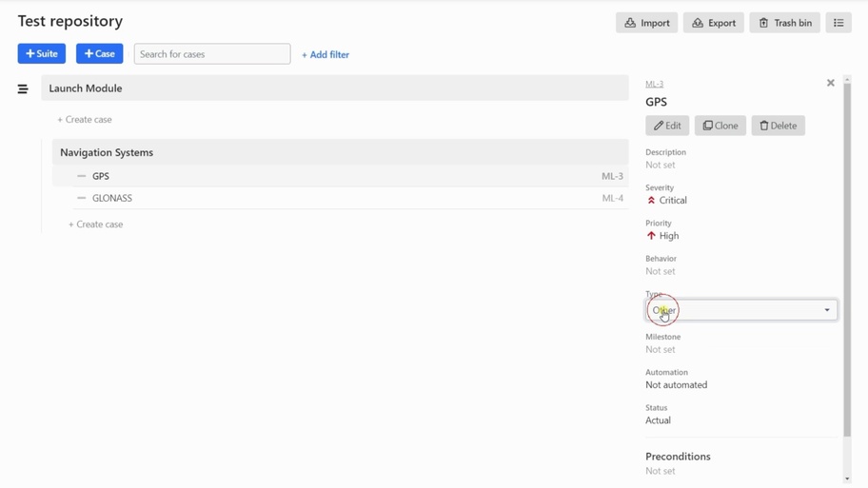Click the Add filter link
868x488 pixels.
point(325,55)
